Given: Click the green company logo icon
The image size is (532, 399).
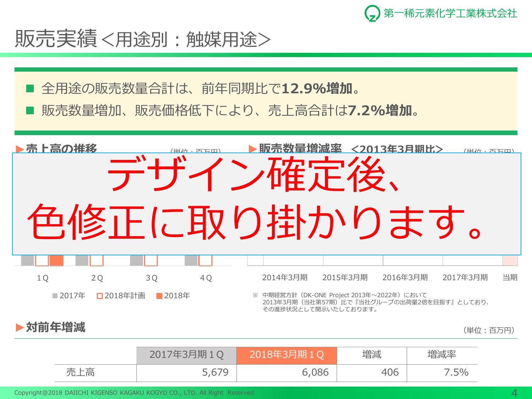Looking at the screenshot, I should [372, 13].
